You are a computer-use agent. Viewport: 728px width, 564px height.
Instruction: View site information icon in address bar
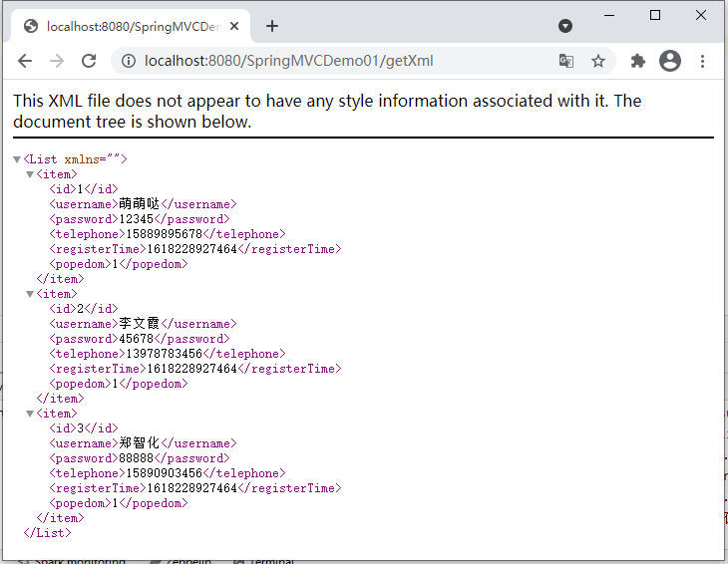coord(128,61)
